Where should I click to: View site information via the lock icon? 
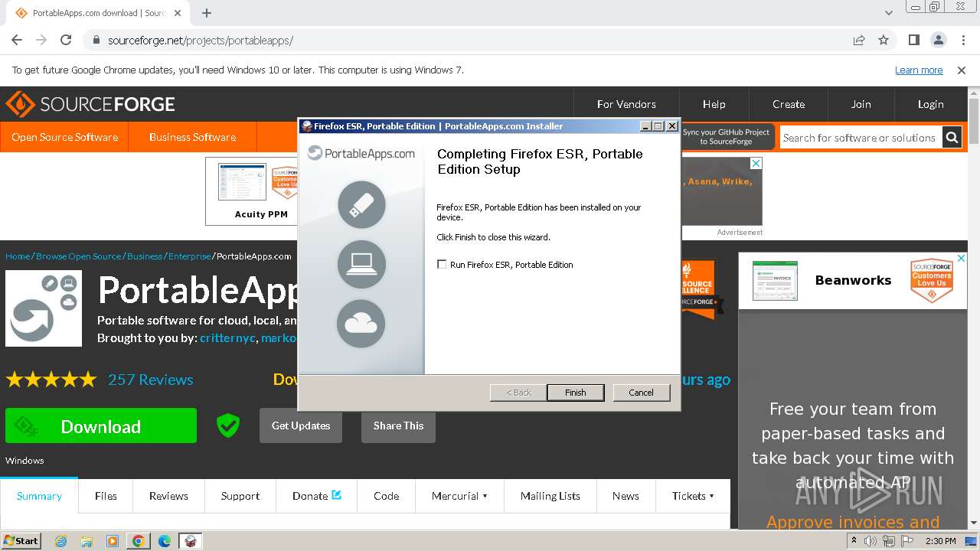point(96,40)
